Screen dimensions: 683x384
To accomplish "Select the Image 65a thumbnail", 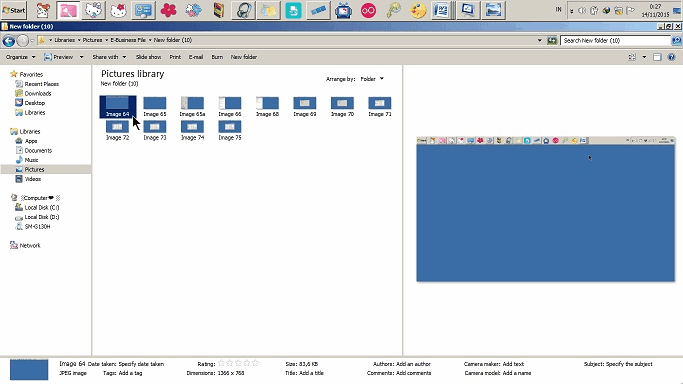I will pos(193,107).
